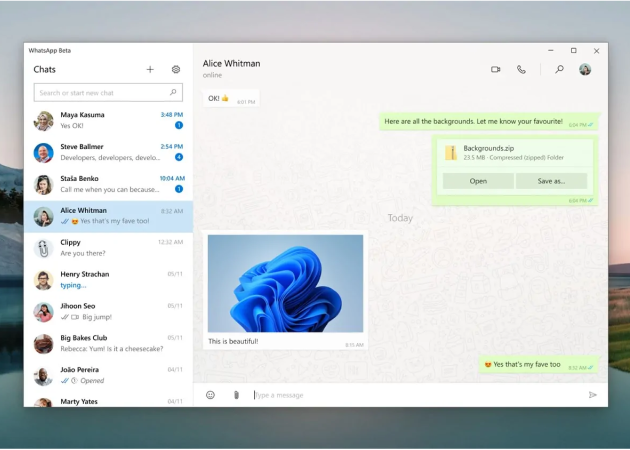
Task: Open the Henry Strachan chat
Action: [108, 280]
